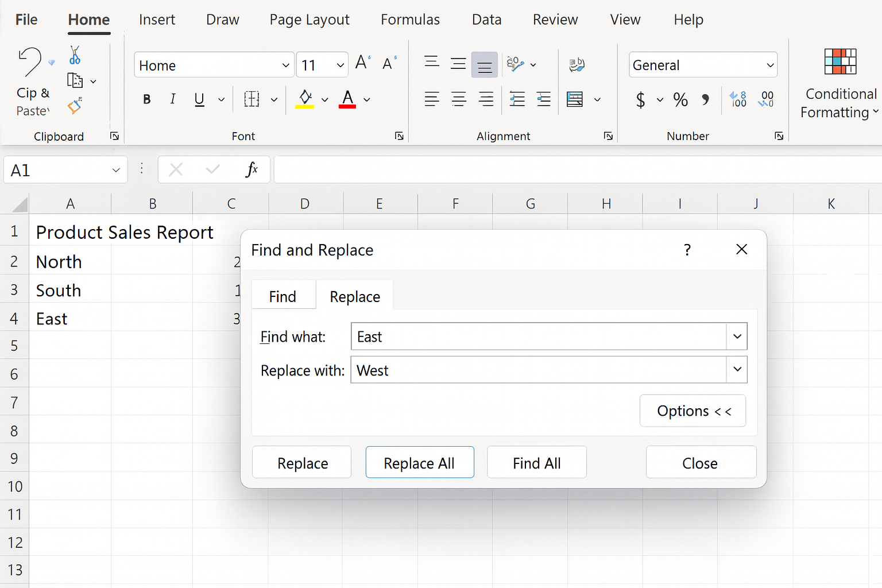Open the font name dropdown
The image size is (882, 588).
(x=285, y=65)
